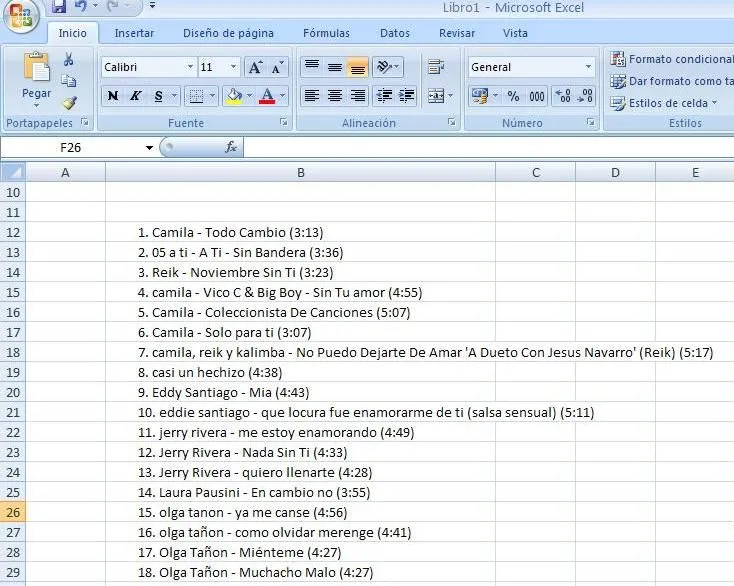The width and height of the screenshot is (734, 586).
Task: Open Fuente dialog launcher
Action: coord(284,122)
